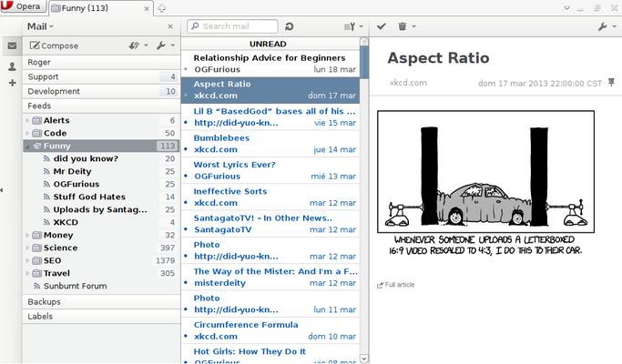622x364 pixels.
Task: Select the Labels section
Action: [101, 317]
